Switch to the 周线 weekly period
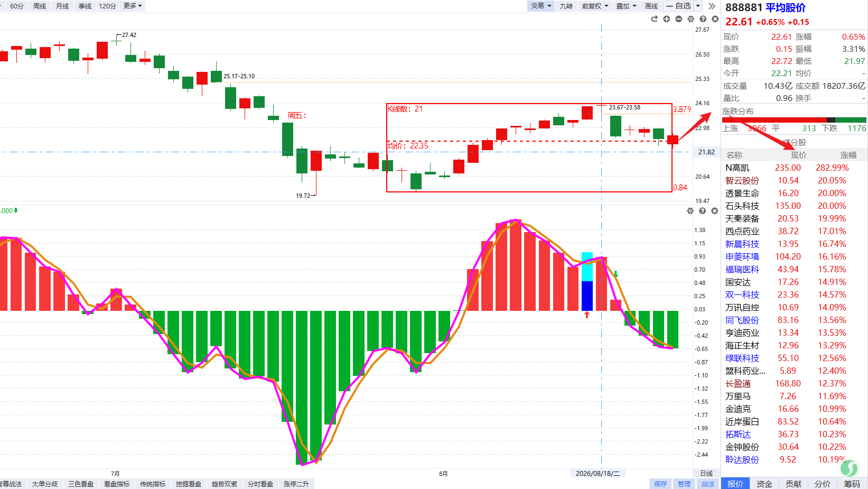The image size is (868, 489). (x=40, y=6)
